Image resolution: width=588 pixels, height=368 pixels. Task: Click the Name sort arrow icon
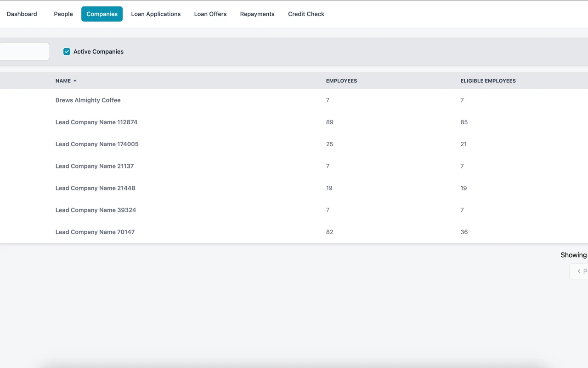(75, 81)
